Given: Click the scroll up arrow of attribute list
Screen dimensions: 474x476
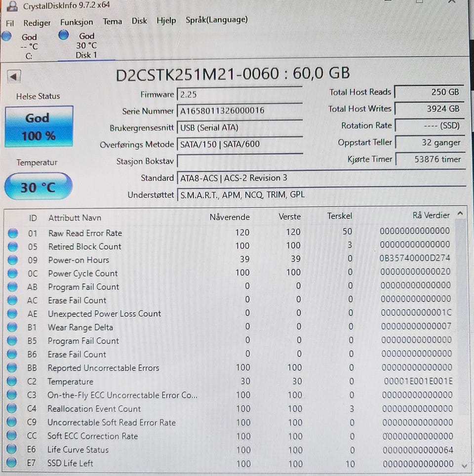Looking at the screenshot, I should point(460,214).
